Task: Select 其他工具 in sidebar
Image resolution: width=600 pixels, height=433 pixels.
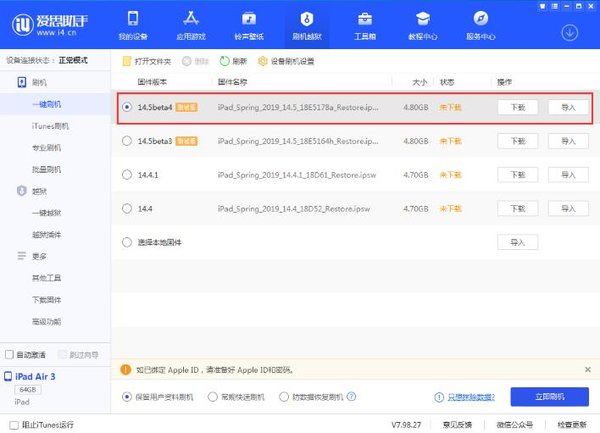Action: (46, 278)
